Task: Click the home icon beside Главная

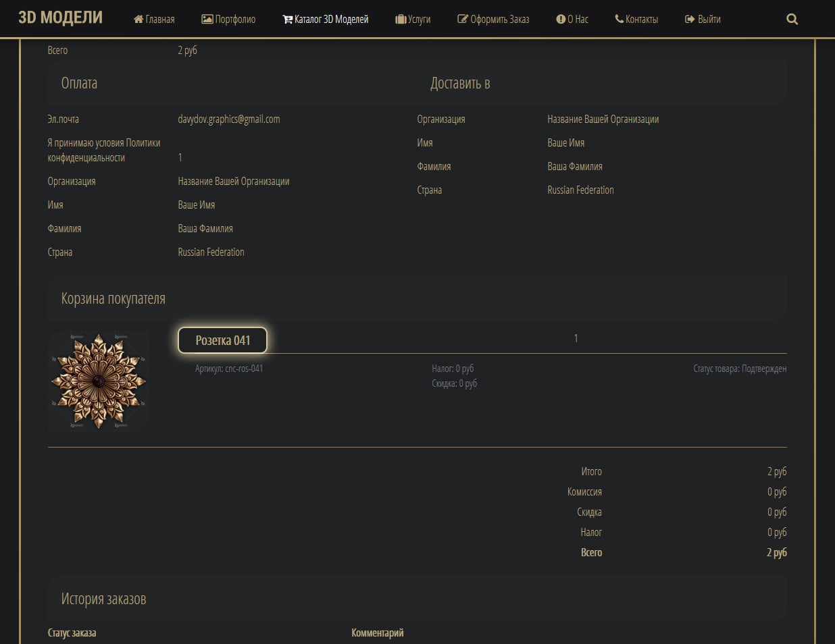Action: coord(138,20)
